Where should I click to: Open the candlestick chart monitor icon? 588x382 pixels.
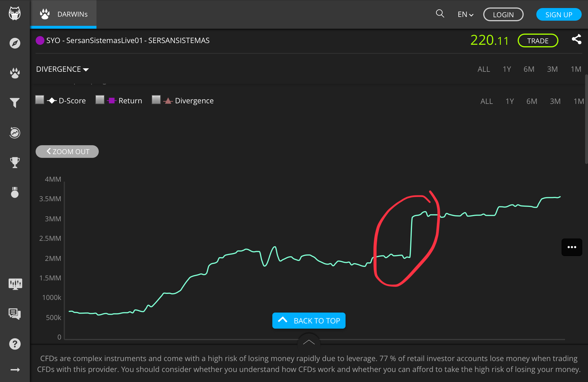coord(15,284)
